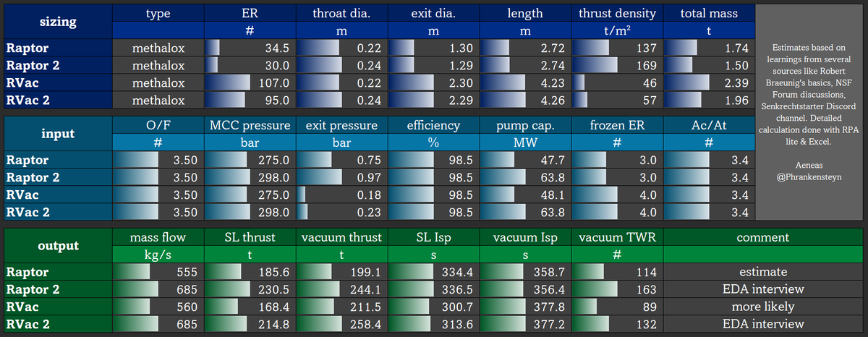This screenshot has height=337, width=868.
Task: Select the "input" table header cell
Action: pos(56,134)
